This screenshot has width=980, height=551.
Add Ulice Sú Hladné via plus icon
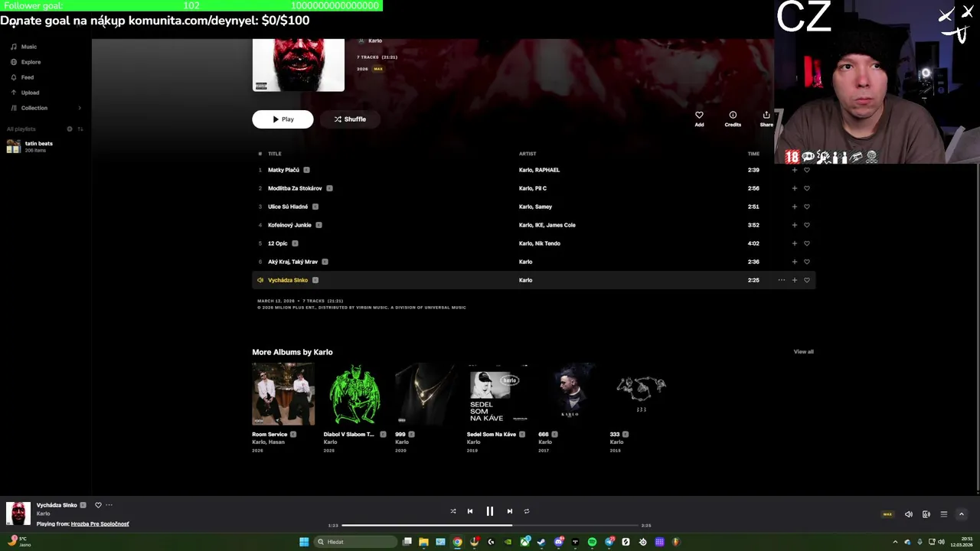tap(794, 207)
